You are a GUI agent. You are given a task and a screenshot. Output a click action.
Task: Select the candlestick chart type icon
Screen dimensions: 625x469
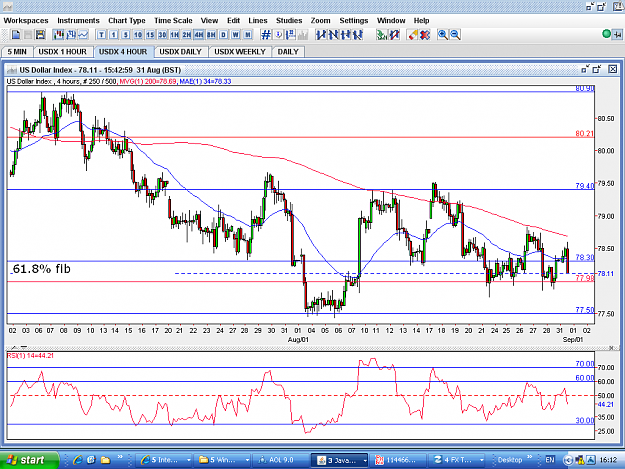[59, 35]
